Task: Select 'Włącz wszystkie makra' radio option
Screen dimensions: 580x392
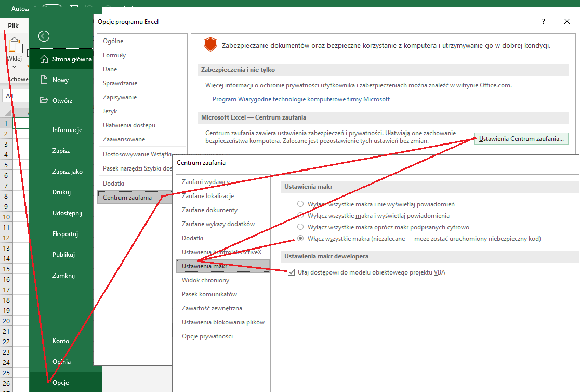Action: coord(300,239)
